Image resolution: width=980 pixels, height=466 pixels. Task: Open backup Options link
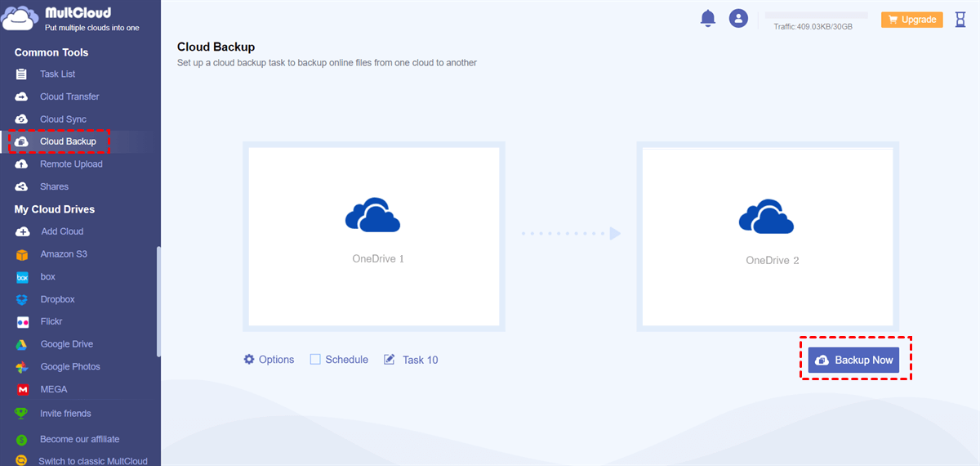[x=276, y=360]
